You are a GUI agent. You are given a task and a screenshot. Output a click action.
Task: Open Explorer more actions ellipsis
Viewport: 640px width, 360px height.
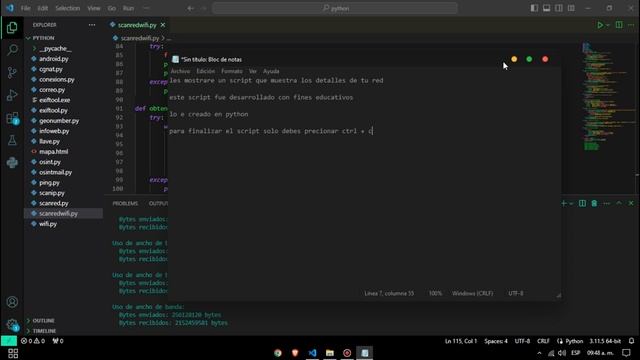[x=92, y=25]
